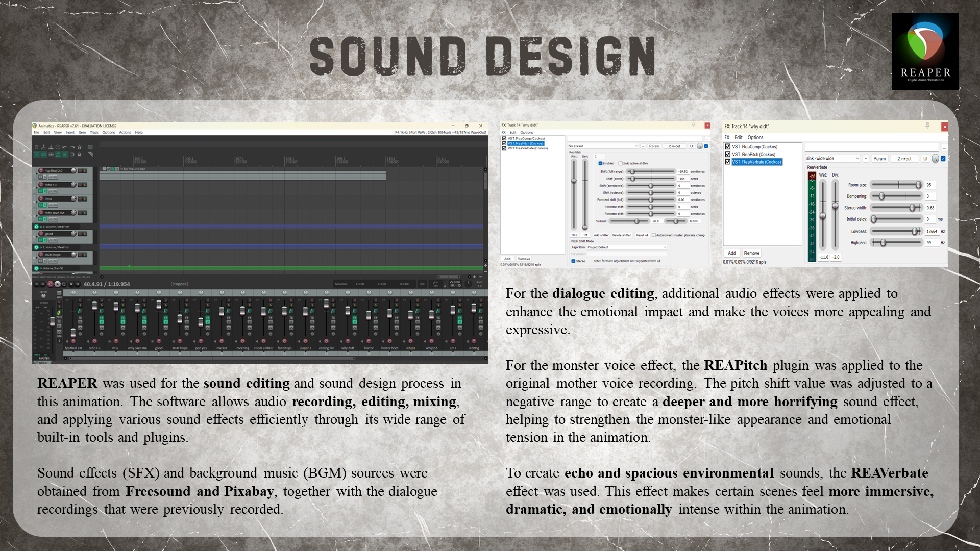Toggle the bypass checkbox beside UI in ReaPitch window
This screenshot has width=980, height=551.
pyautogui.click(x=706, y=146)
